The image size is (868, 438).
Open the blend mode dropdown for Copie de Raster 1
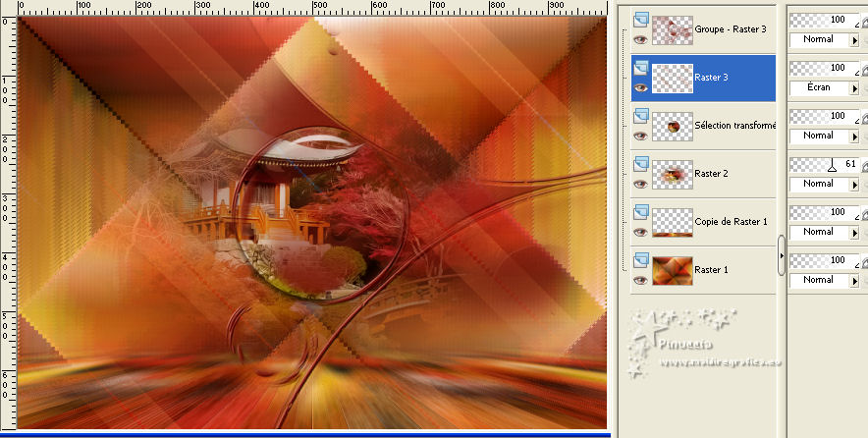pyautogui.click(x=824, y=233)
